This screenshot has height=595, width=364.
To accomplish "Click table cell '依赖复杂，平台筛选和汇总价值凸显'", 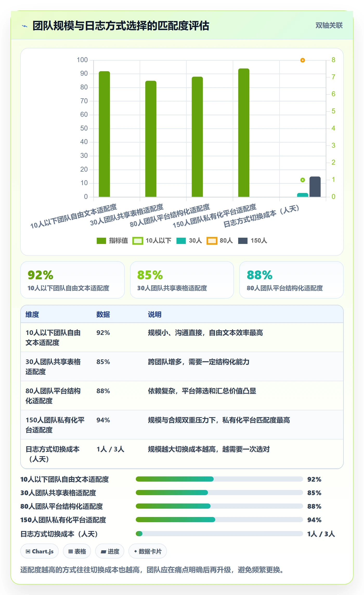I will click(x=202, y=391).
